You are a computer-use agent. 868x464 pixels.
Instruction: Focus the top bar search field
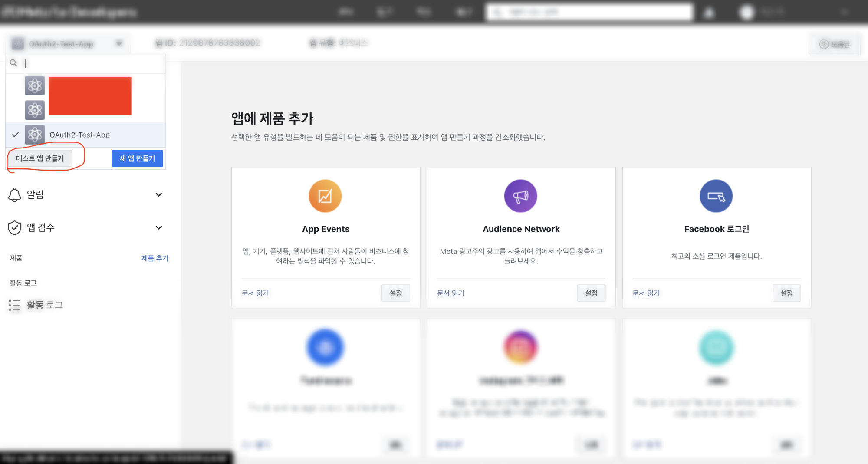pos(589,12)
